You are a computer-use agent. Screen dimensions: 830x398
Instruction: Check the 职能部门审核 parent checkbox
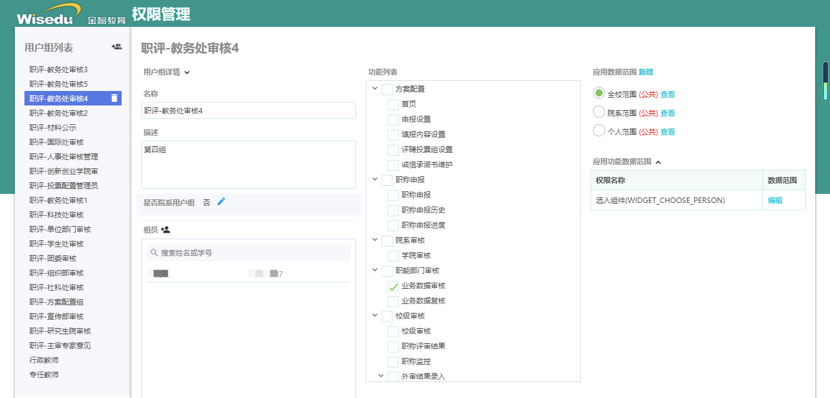386,271
